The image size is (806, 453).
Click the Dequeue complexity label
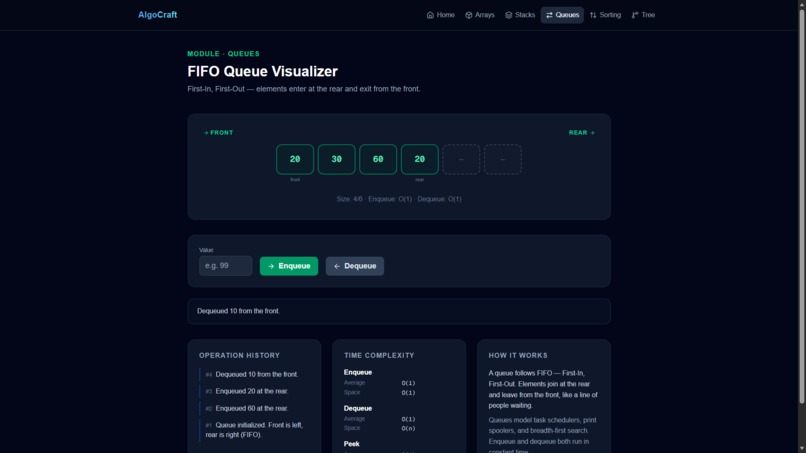[x=358, y=408]
